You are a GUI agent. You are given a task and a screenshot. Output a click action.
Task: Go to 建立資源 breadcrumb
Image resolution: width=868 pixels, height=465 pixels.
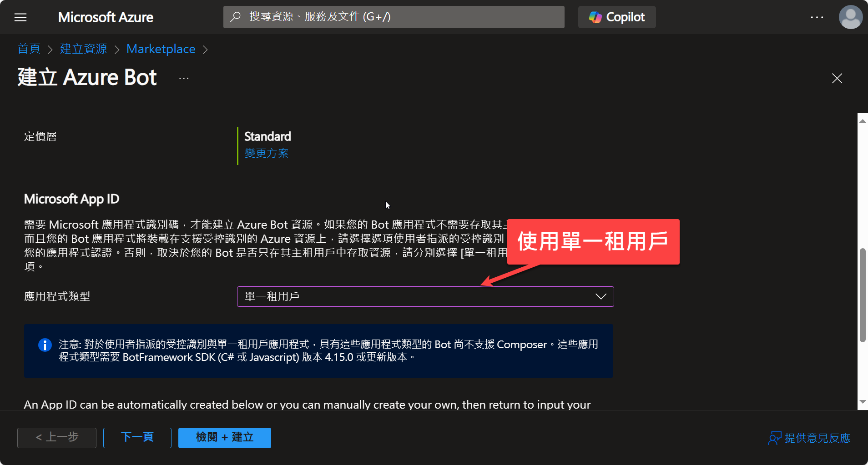pos(83,49)
